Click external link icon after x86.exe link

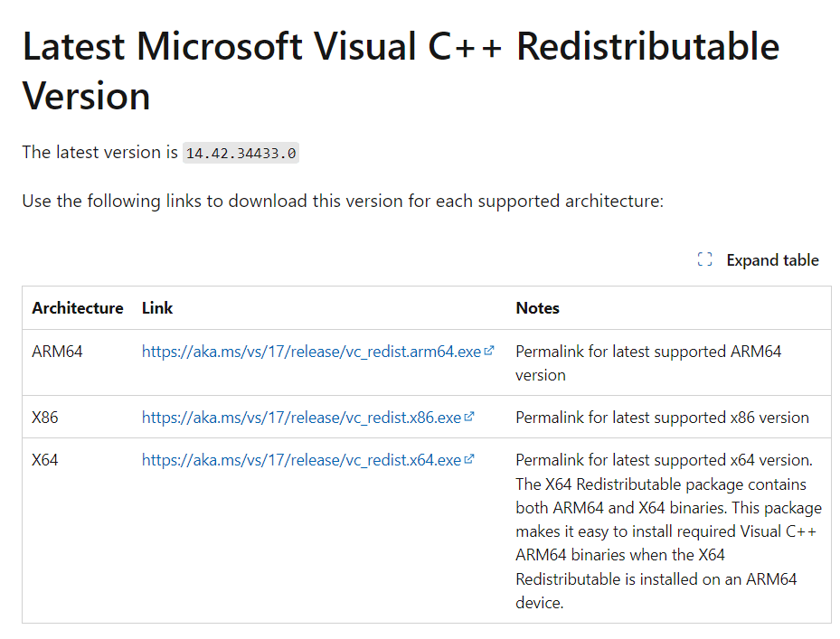pyautogui.click(x=469, y=416)
